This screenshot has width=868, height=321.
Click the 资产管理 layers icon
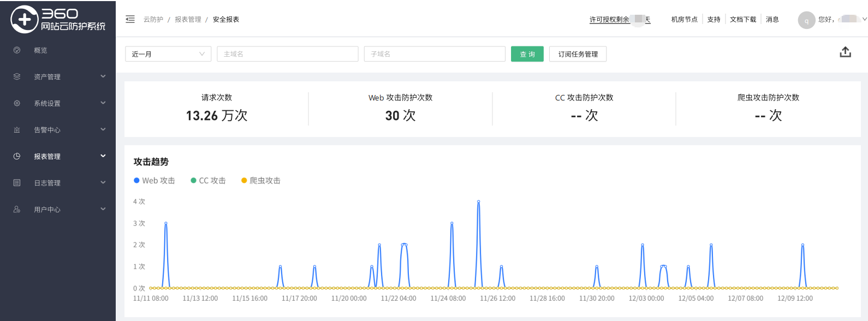[x=17, y=77]
